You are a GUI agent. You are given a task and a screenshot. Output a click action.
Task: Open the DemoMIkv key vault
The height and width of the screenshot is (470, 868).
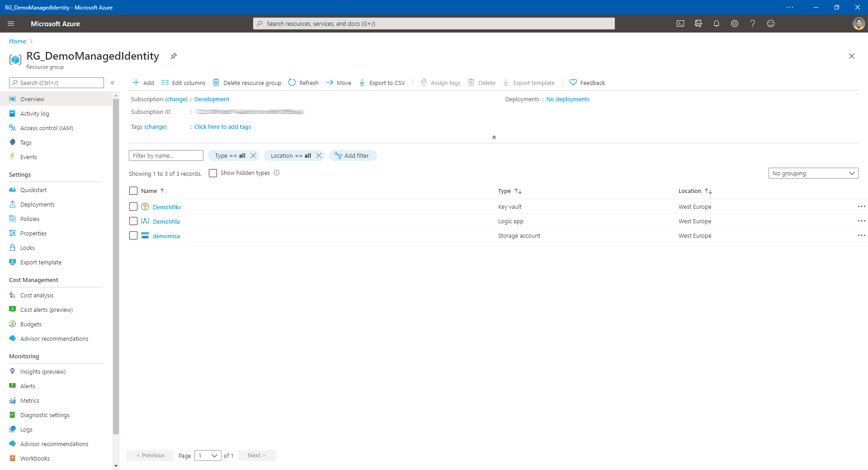tap(167, 207)
